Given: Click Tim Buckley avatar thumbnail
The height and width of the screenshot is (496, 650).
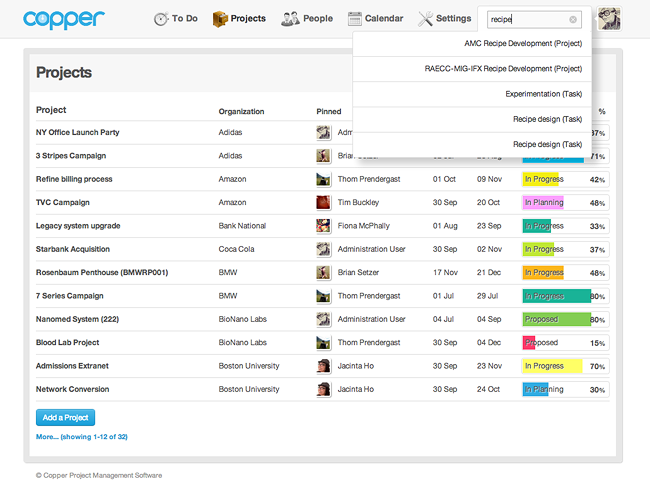Looking at the screenshot, I should tap(323, 203).
